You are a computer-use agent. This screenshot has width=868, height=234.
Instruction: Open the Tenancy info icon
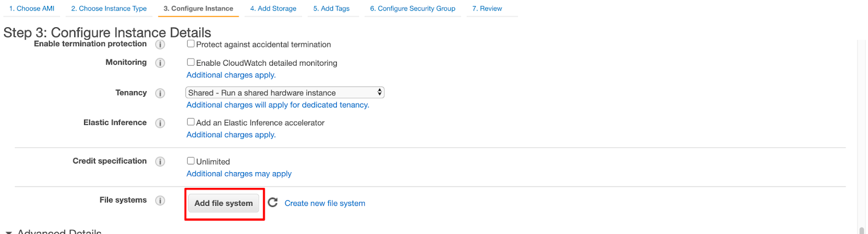[160, 93]
